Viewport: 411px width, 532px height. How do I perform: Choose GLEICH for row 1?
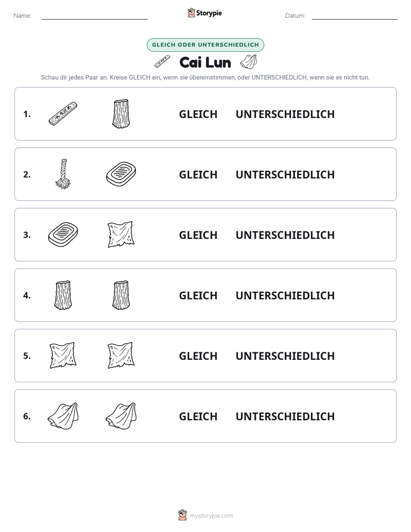[198, 115]
